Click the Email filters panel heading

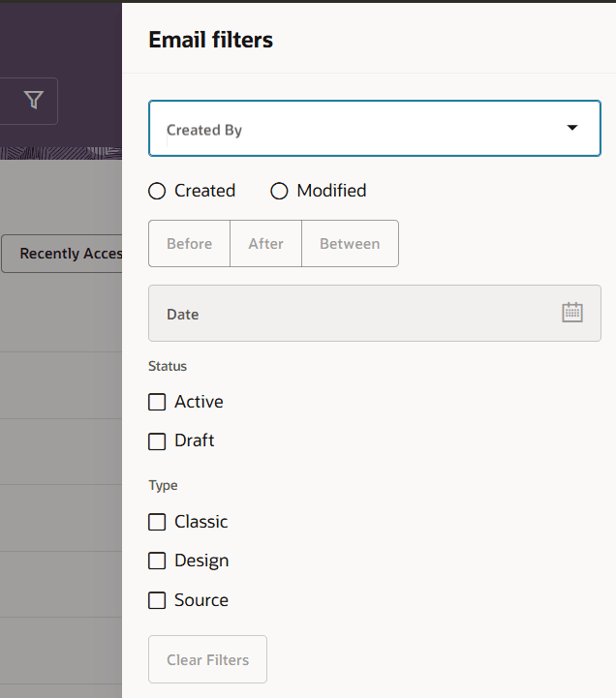[x=210, y=40]
